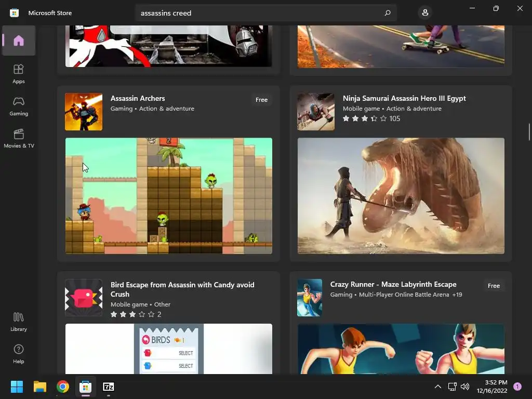View the Bird Escape BIRDS select screenshot
Image resolution: width=532 pixels, height=399 pixels.
(169, 349)
